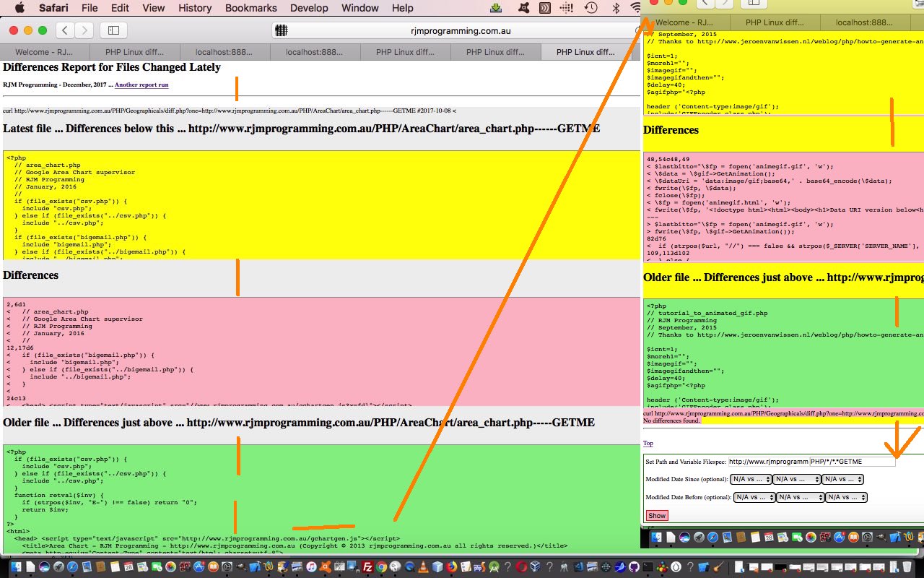Screen dimensions: 924x578
Task: Open Notes in the bottom dock
Action: coord(115,567)
